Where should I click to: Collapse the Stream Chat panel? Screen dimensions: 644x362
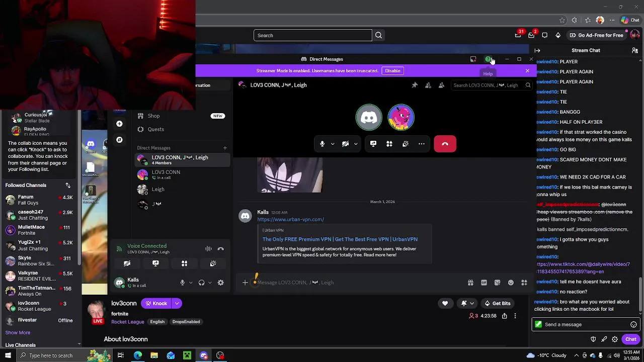[537, 50]
